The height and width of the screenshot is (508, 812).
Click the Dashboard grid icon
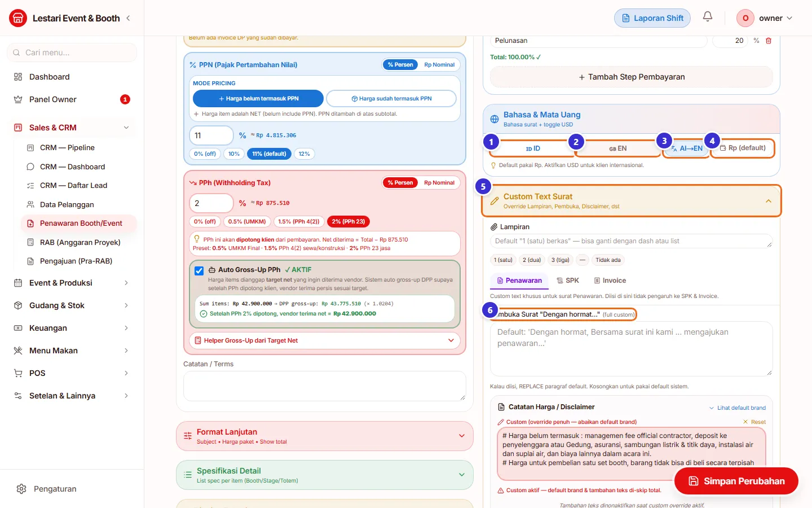(x=18, y=77)
